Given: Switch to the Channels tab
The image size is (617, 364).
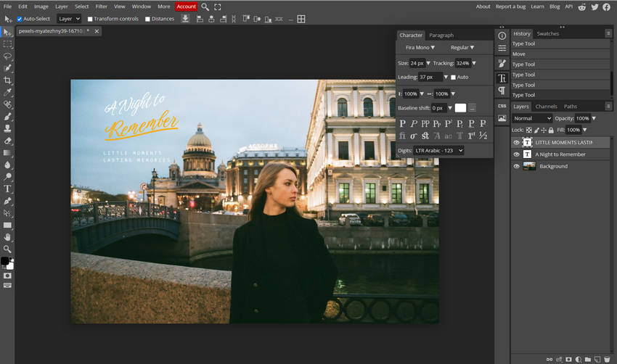Looking at the screenshot, I should (546, 107).
